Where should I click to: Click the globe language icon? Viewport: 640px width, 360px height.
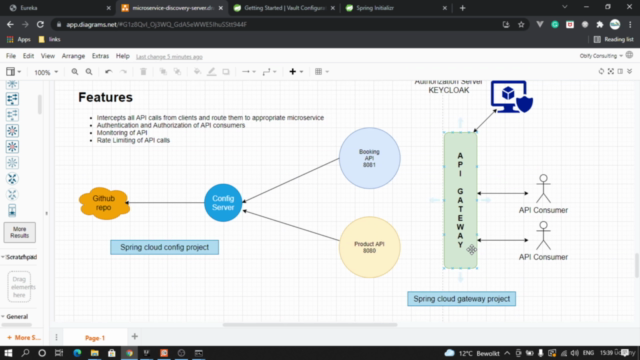629,55
